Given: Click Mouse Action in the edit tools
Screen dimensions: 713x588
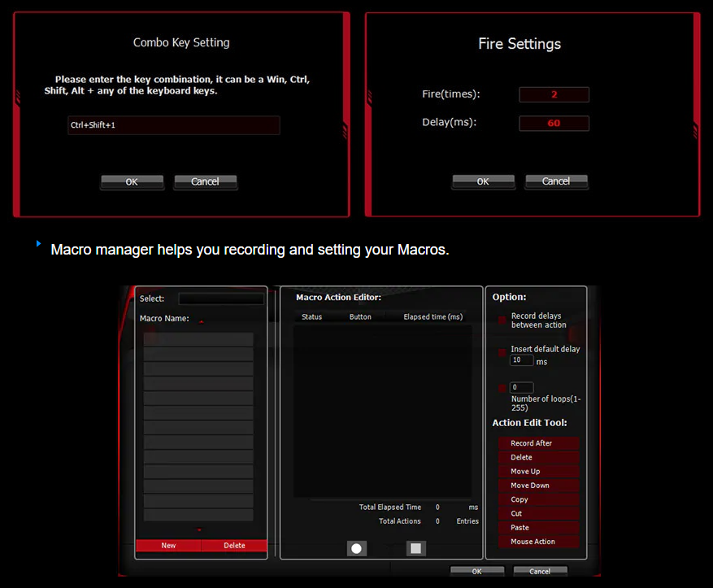Looking at the screenshot, I should (538, 542).
